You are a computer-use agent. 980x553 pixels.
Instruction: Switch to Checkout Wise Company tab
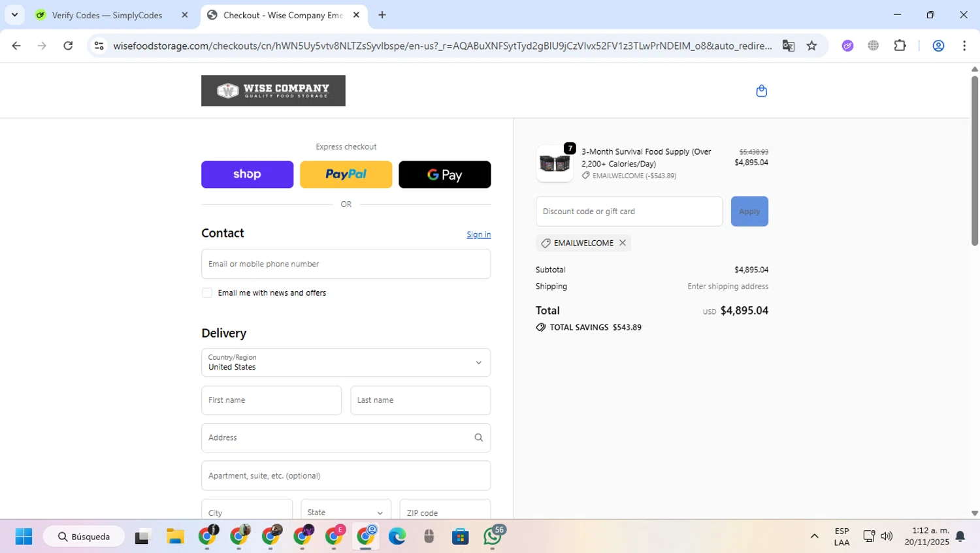pos(284,15)
